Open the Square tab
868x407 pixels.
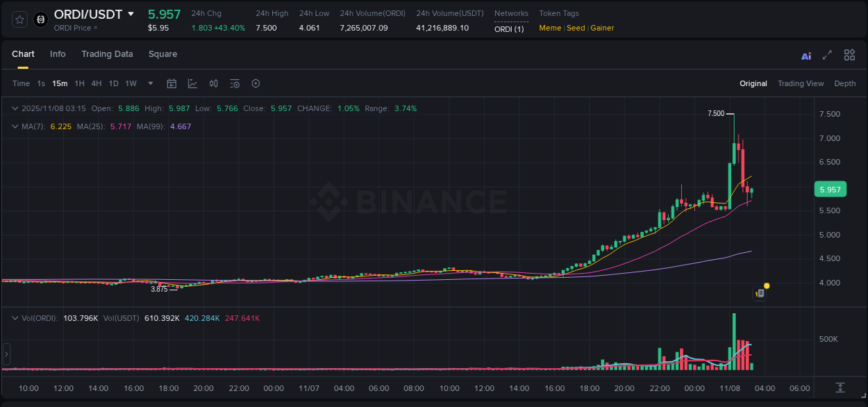point(162,54)
